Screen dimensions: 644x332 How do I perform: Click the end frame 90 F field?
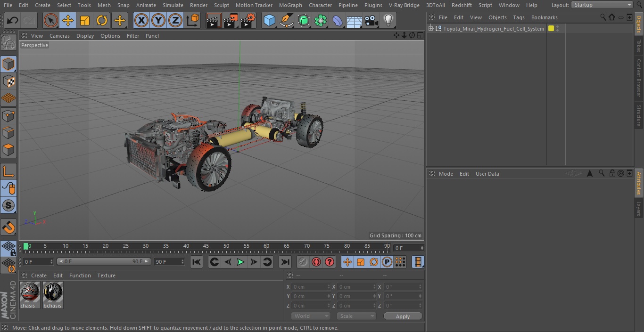click(x=169, y=261)
